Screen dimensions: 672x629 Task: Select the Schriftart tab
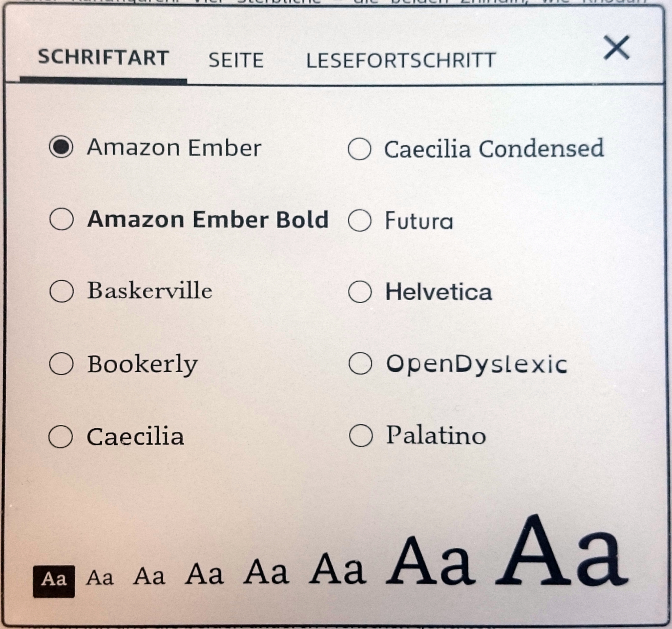(x=103, y=58)
